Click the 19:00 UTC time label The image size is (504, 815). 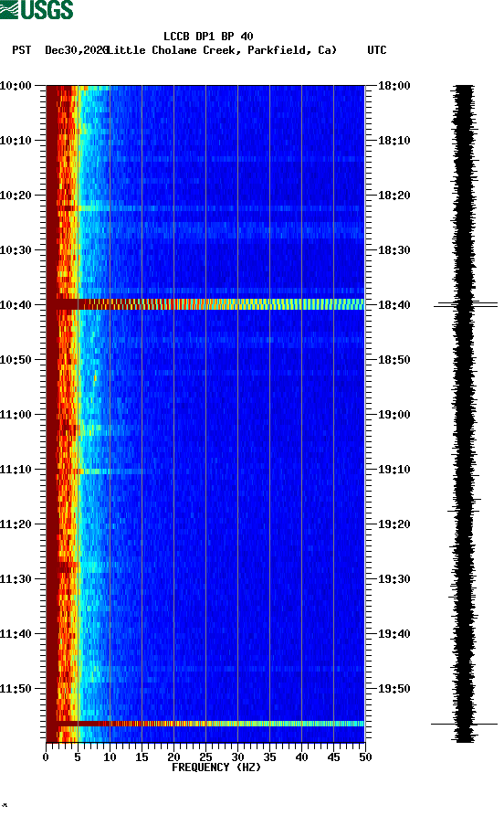tap(394, 415)
